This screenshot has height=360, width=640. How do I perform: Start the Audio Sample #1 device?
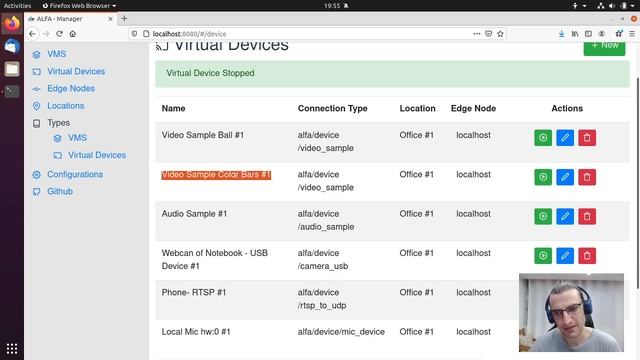(543, 216)
